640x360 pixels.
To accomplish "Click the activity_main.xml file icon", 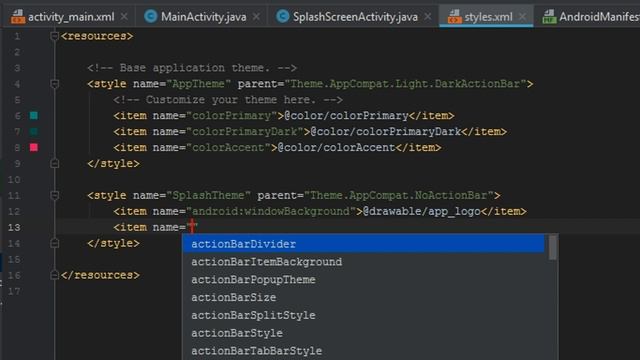I will 18,17.
